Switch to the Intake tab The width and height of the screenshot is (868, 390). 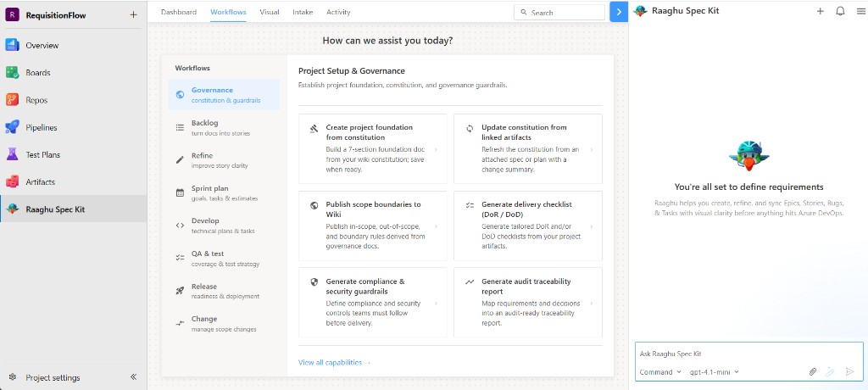tap(303, 12)
